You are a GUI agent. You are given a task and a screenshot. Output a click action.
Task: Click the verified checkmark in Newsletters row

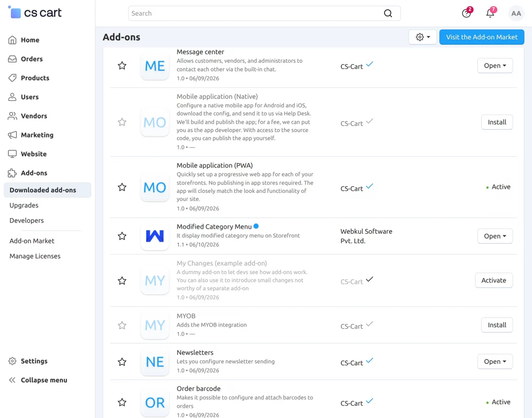(x=369, y=360)
